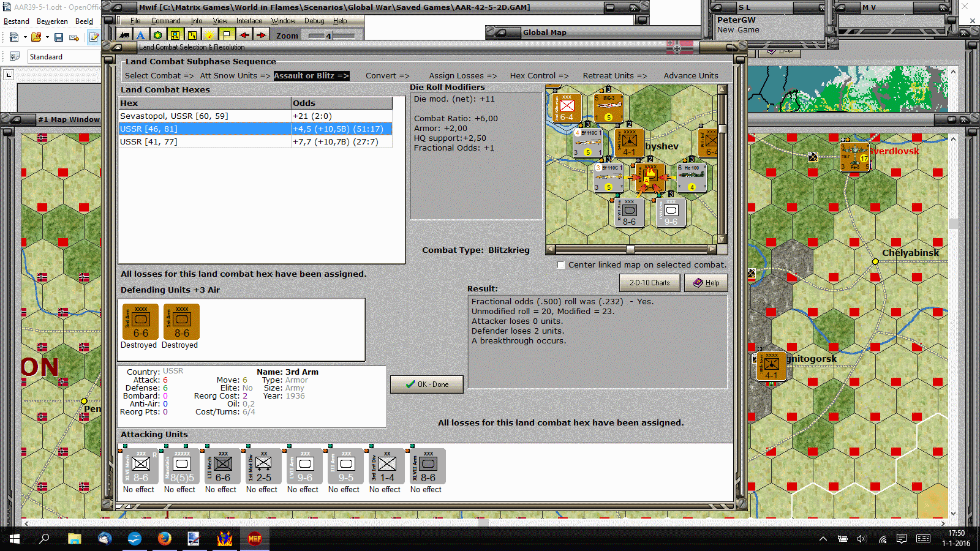Screen dimensions: 980x551
Task: Click the Assault or Blitz subphase label
Action: tap(311, 76)
